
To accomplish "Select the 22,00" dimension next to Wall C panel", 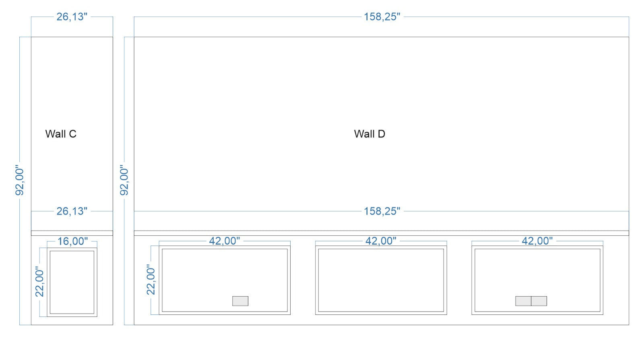I will pyautogui.click(x=39, y=281).
